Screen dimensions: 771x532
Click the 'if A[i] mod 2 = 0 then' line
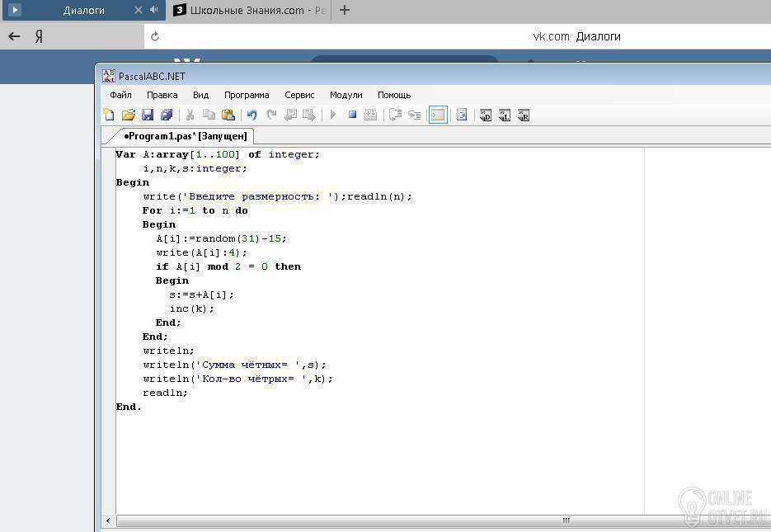click(x=228, y=266)
